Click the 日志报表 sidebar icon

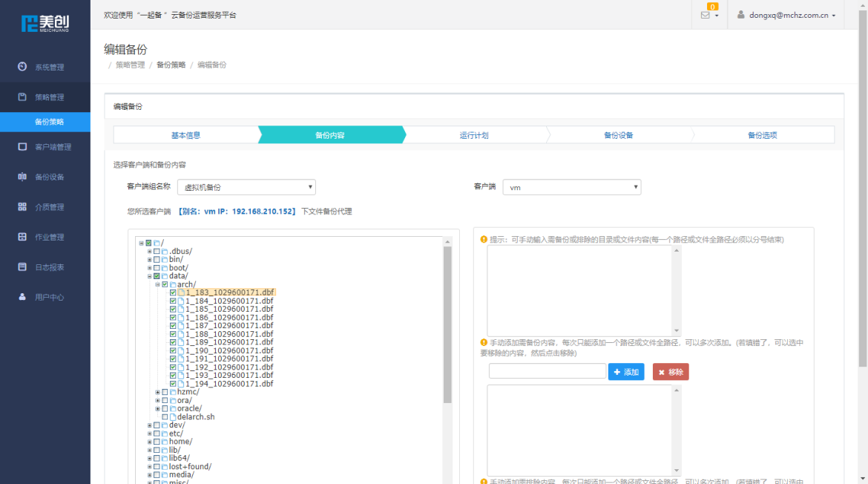pyautogui.click(x=22, y=267)
